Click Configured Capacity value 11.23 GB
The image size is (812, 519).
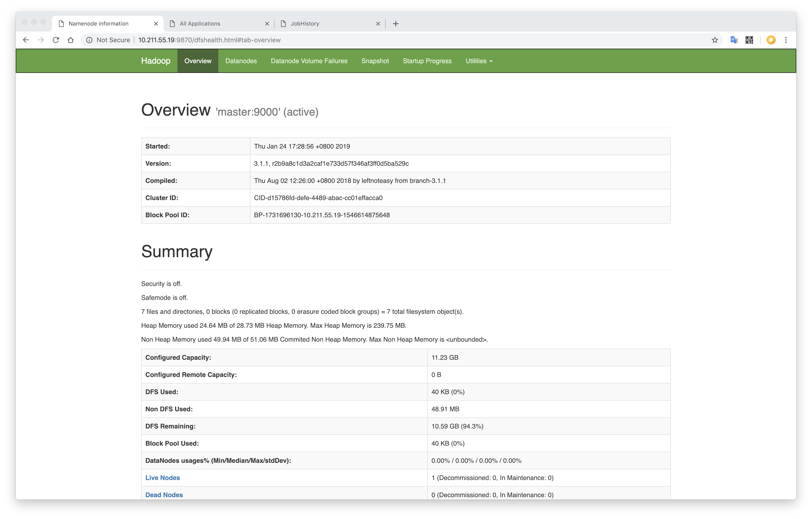[445, 358]
